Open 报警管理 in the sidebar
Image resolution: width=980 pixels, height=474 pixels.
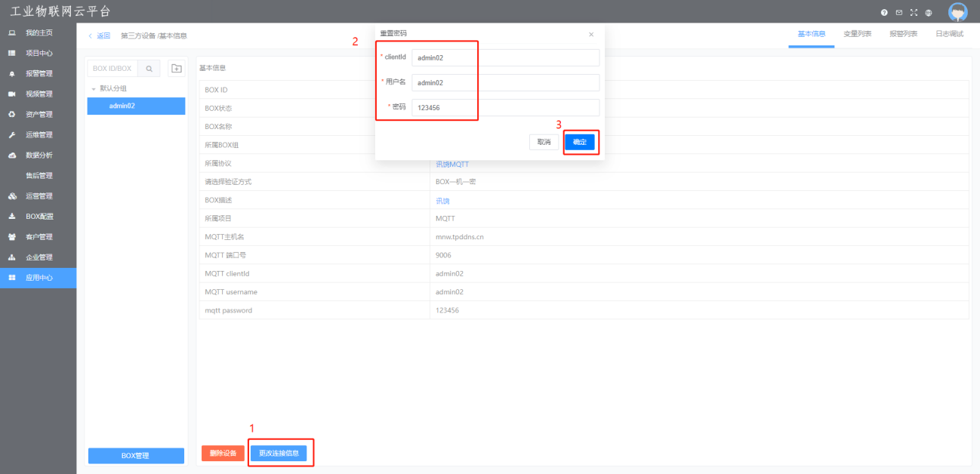point(39,74)
